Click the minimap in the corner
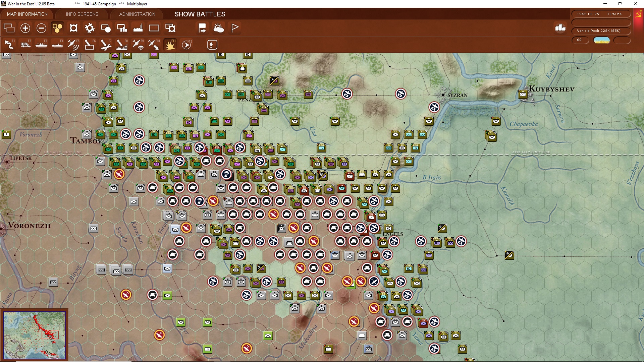Screen dimensions: 644x362 coord(35,335)
